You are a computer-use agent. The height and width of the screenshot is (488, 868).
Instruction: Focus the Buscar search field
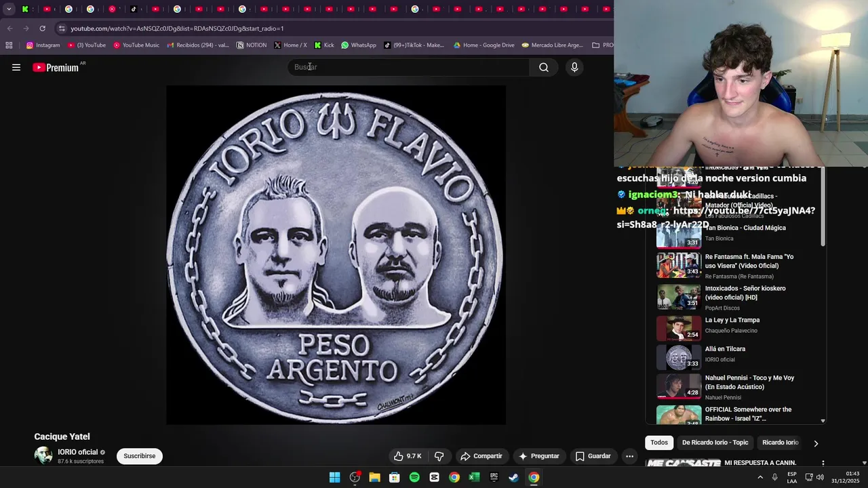[409, 67]
